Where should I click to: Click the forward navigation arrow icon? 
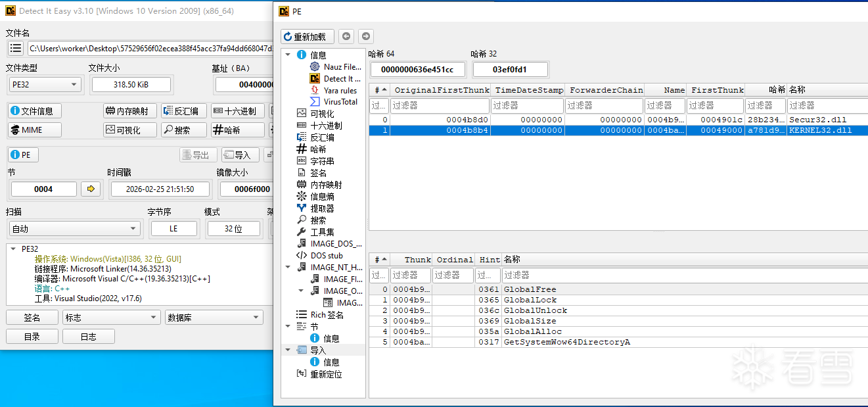click(366, 37)
